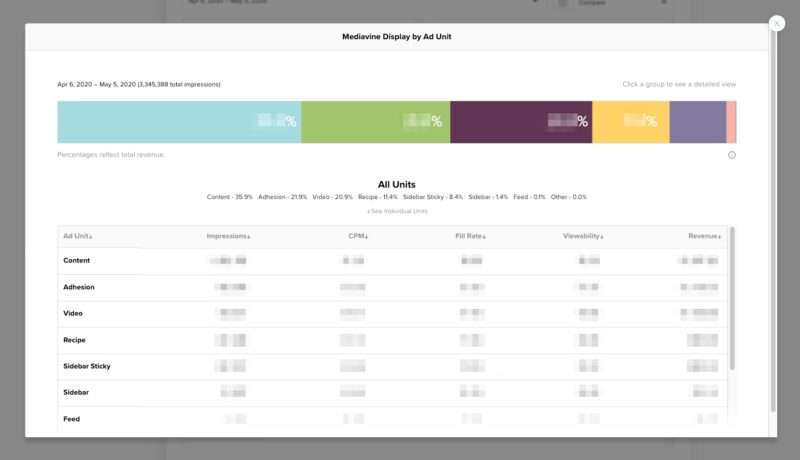Click the Adhesion row label
The width and height of the screenshot is (800, 460).
(79, 287)
